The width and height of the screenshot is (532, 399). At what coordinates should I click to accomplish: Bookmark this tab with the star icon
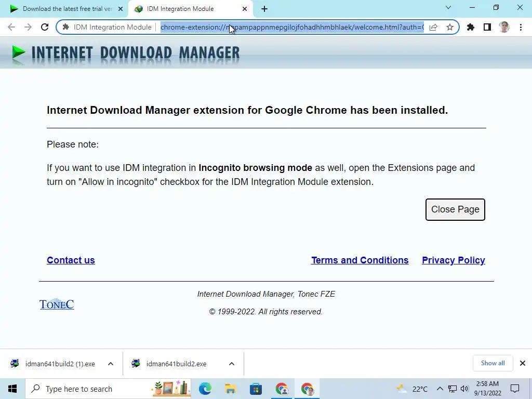click(x=450, y=27)
